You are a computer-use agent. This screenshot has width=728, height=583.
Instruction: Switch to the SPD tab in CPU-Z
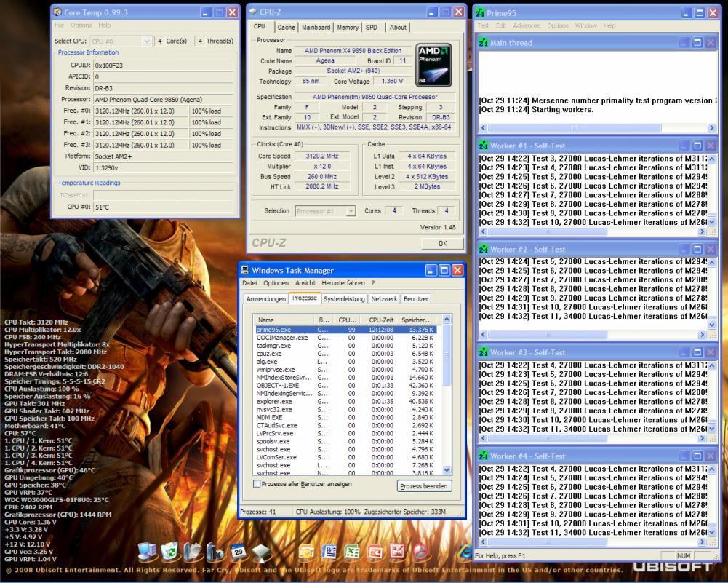tap(372, 28)
